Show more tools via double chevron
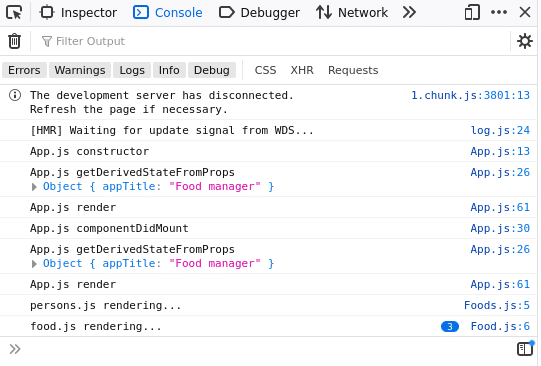 coord(409,13)
